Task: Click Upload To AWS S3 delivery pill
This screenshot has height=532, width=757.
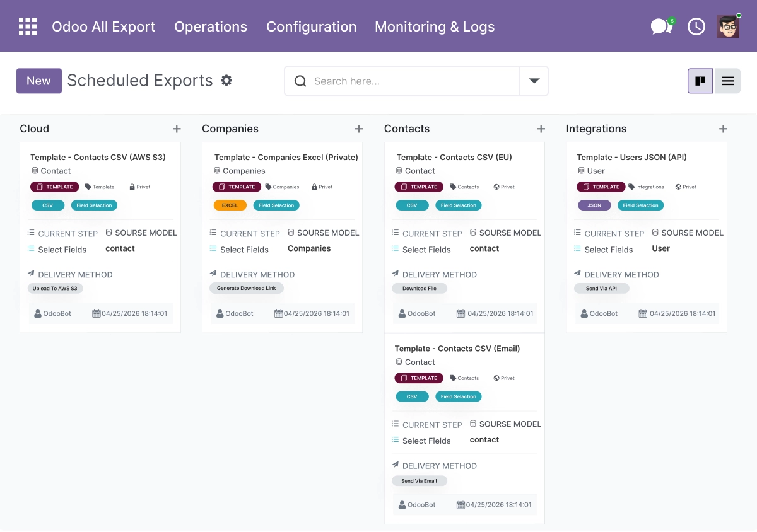Action: point(56,289)
